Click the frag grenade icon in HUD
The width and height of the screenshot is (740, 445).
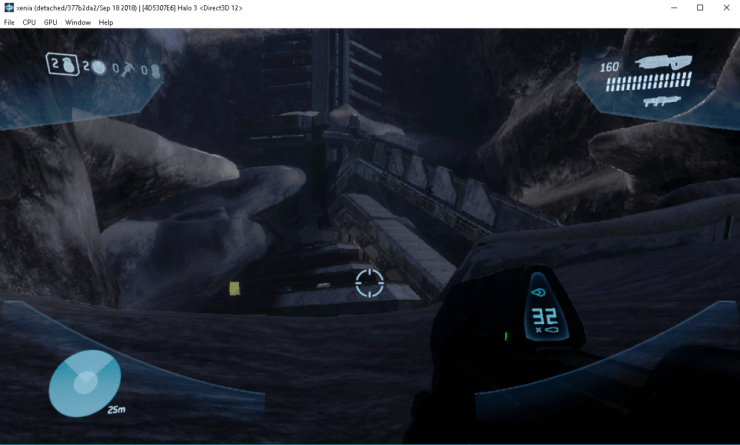(70, 66)
